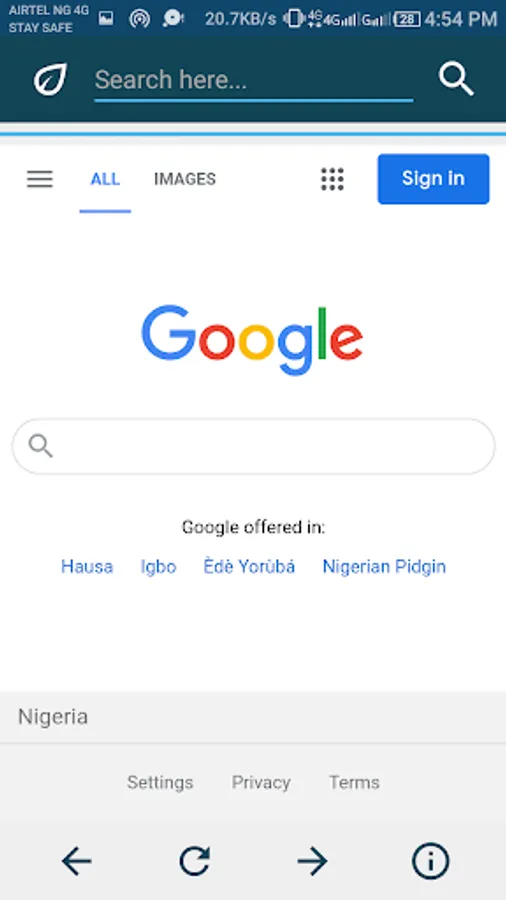Choose the Igbo language link
The width and height of the screenshot is (506, 900).
[x=158, y=567]
